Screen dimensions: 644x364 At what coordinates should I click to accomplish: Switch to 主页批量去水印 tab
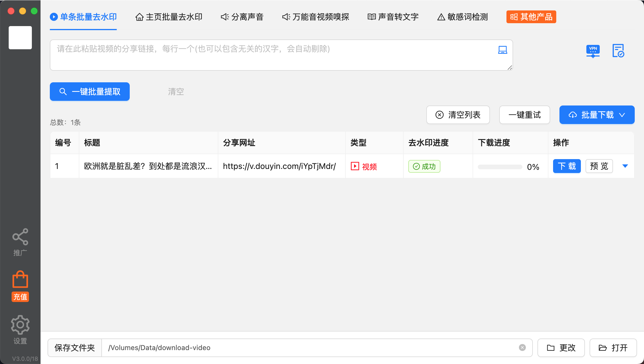pyautogui.click(x=169, y=17)
